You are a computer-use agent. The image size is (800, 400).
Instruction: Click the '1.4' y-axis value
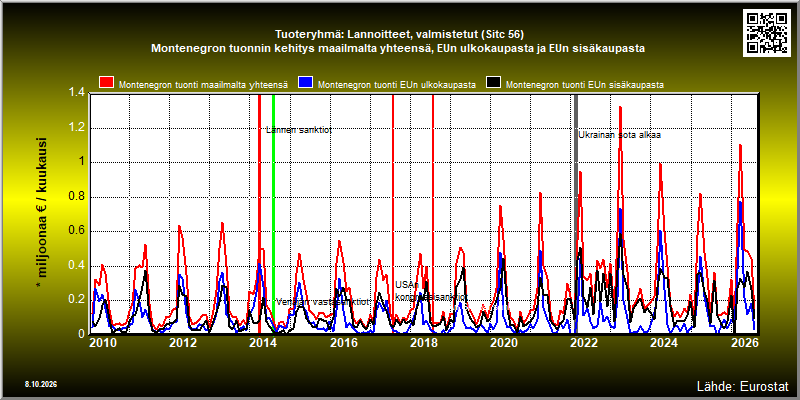click(x=76, y=92)
